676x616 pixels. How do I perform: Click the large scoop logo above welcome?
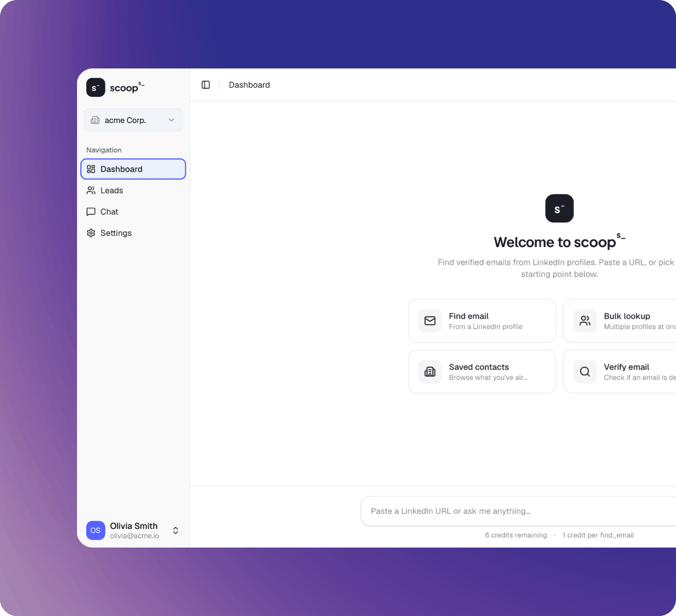click(559, 209)
